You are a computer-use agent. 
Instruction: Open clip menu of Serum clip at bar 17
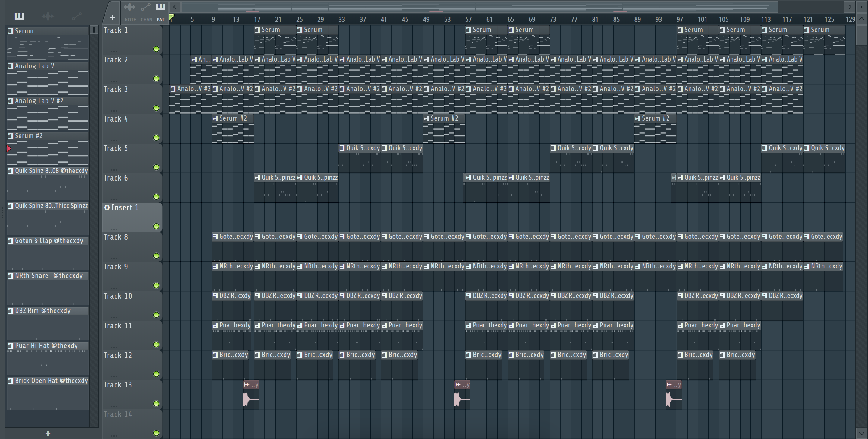pyautogui.click(x=257, y=30)
